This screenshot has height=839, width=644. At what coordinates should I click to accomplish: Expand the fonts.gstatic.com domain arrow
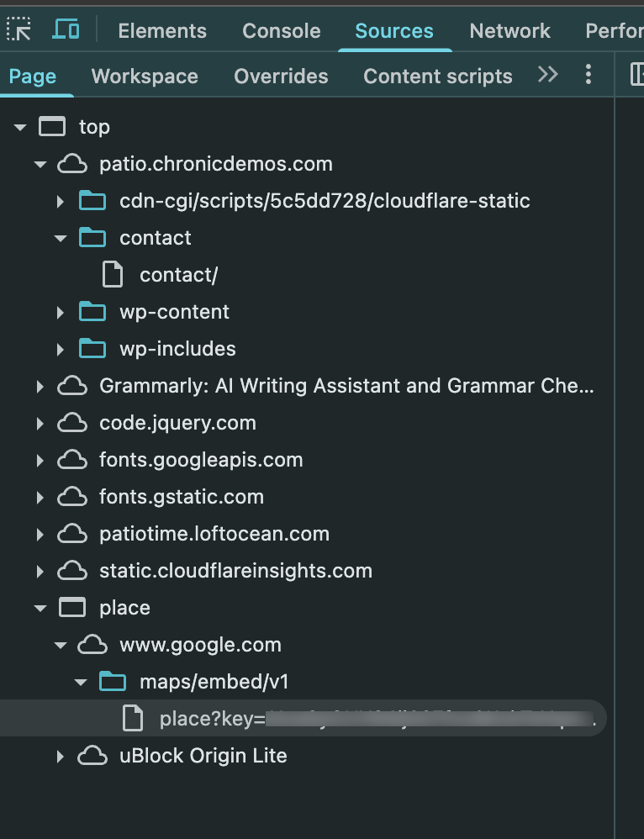(x=40, y=497)
